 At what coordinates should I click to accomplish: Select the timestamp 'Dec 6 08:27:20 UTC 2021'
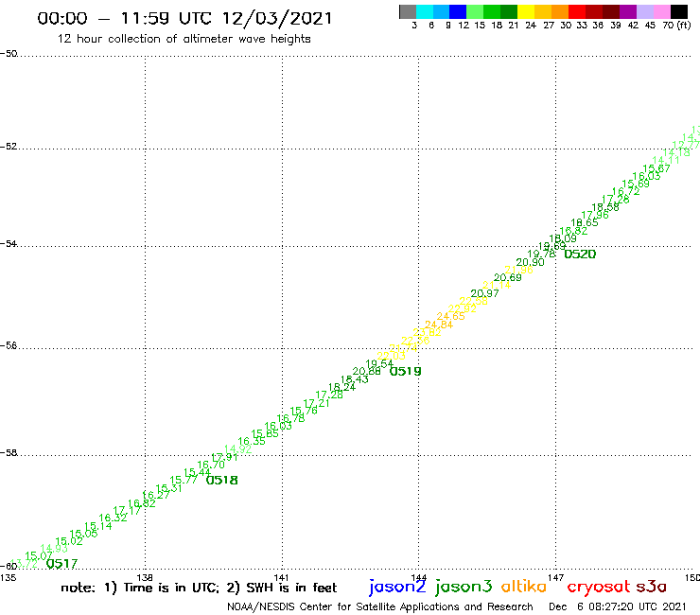coord(618,606)
